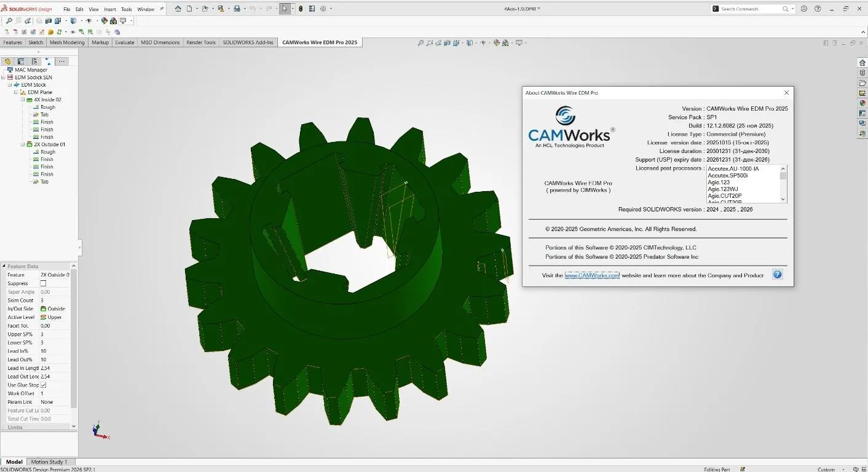
Task: Click the Edit Appearance color ball in second toolbar
Action: (x=104, y=20)
